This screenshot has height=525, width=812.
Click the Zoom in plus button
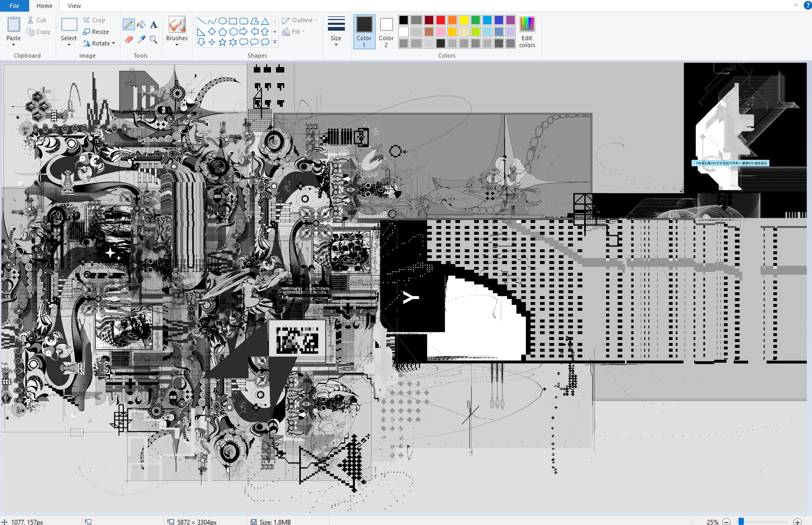tap(797, 522)
